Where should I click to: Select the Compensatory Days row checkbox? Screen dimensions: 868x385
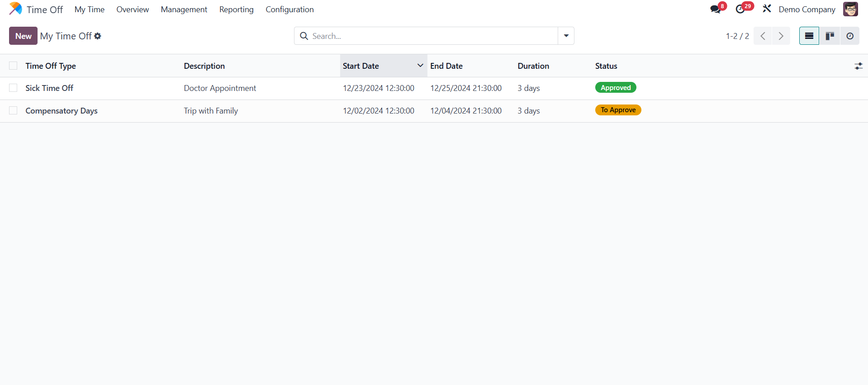(13, 110)
